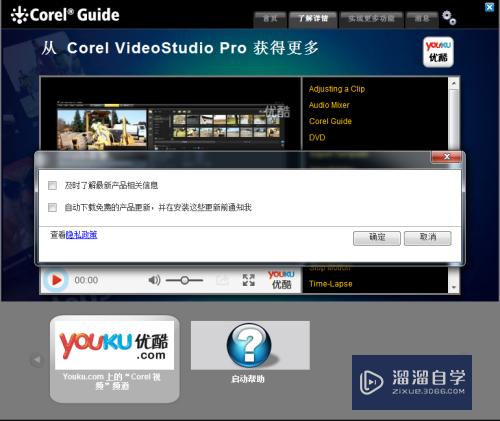Image resolution: width=500 pixels, height=421 pixels.
Task: Close the dialog with the red X
Action: 447,157
